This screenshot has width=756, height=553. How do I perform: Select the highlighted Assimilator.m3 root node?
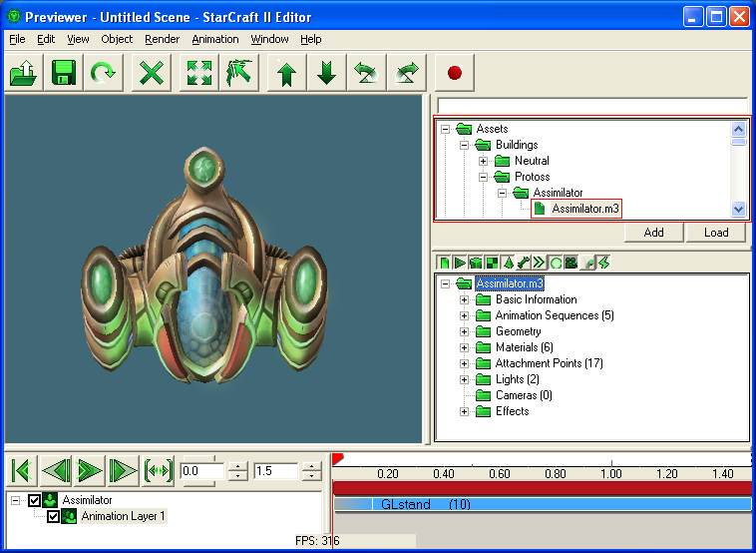point(510,283)
